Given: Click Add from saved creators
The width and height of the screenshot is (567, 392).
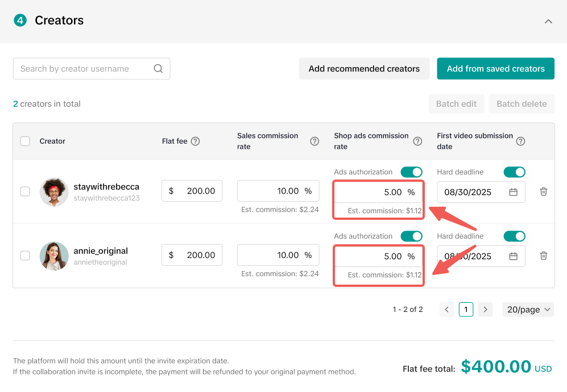Looking at the screenshot, I should click(495, 69).
